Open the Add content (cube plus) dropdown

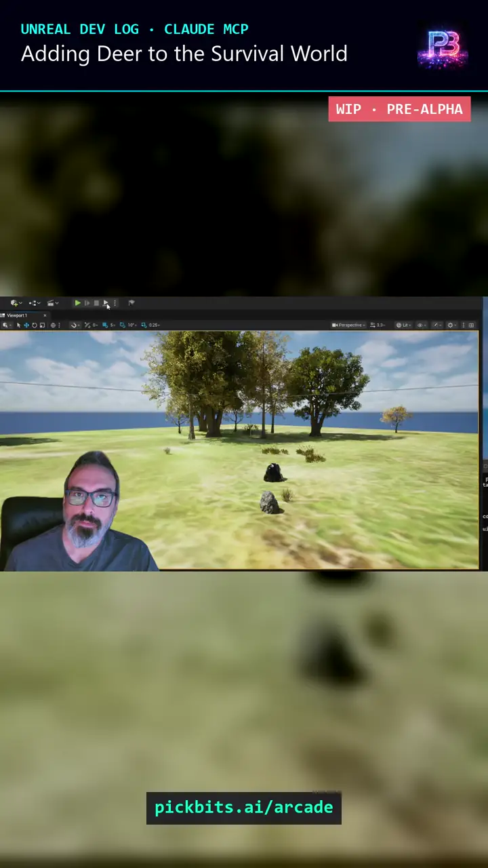point(16,303)
